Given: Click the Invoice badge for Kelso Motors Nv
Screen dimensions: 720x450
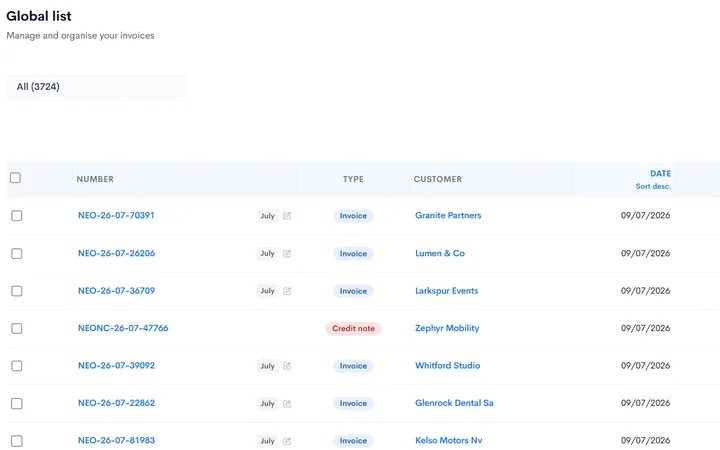Looking at the screenshot, I should click(353, 441).
